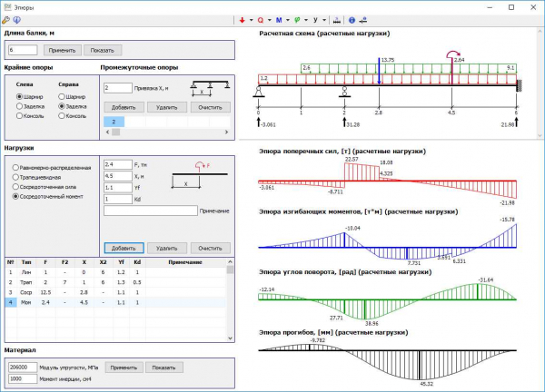The width and height of the screenshot is (545, 392).
Task: Select load table row 4 Мон
Action: [x=115, y=302]
